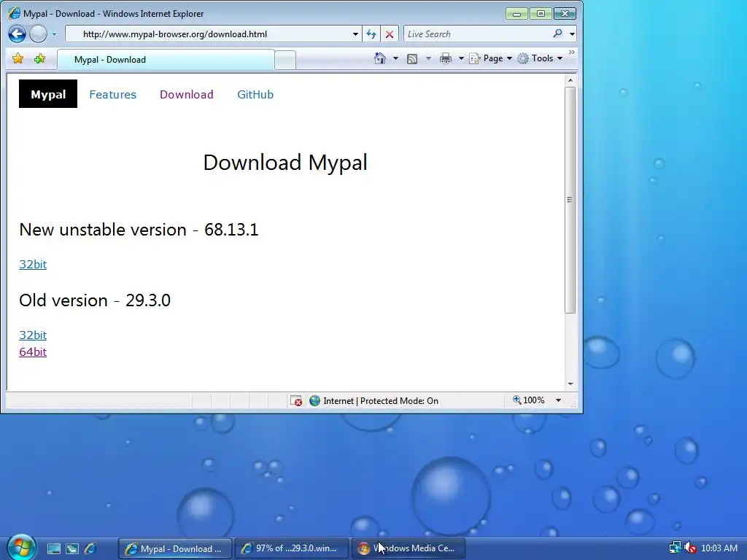The height and width of the screenshot is (560, 747).
Task: Open the search provider dropdown arrow
Action: [x=572, y=34]
